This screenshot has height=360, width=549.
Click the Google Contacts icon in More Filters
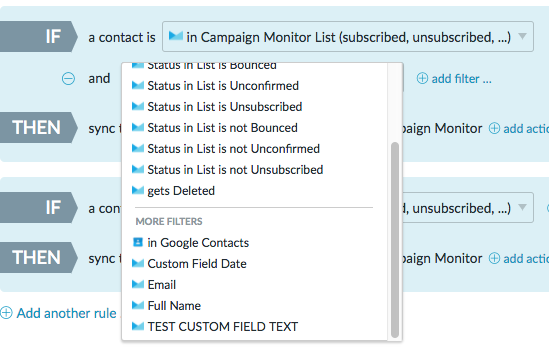pos(138,242)
